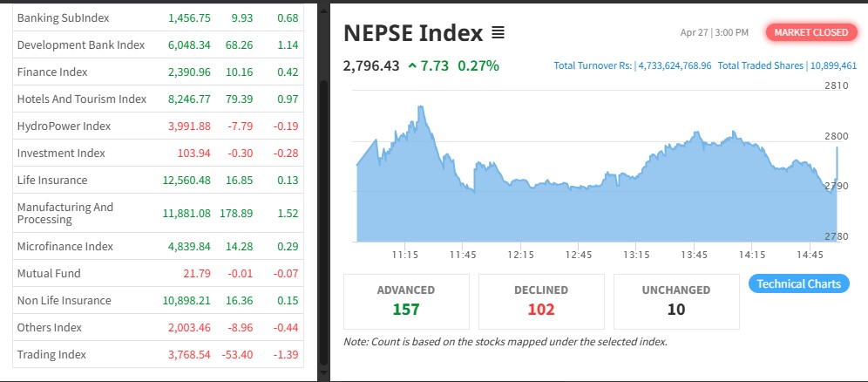Click the Advanced stocks count box
The width and height of the screenshot is (868, 382).
click(406, 301)
